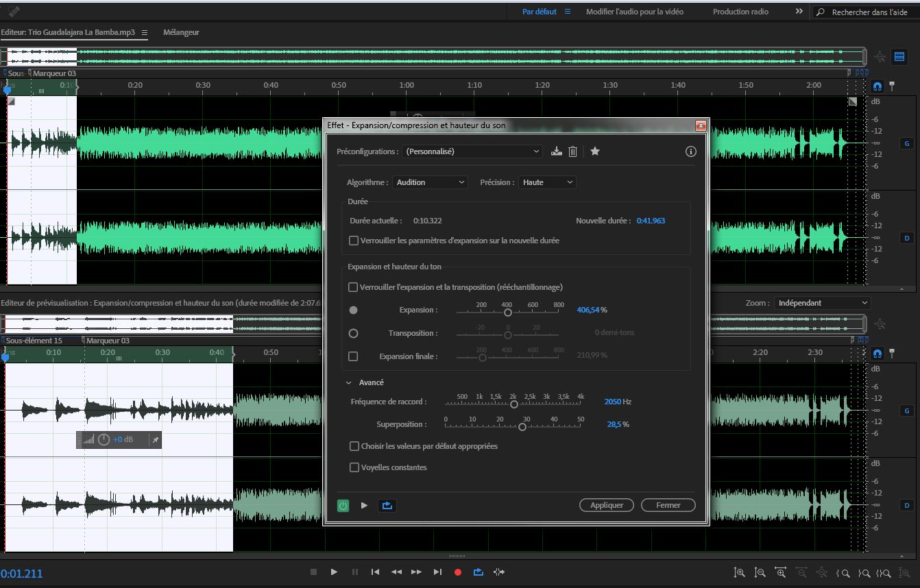Play the effect preview in the dialog
The image size is (920, 588).
tap(364, 506)
